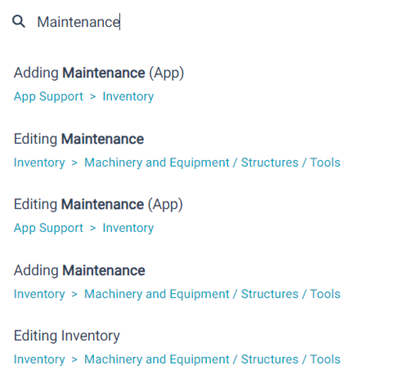Screen dimensions: 399x374
Task: Click App Support under Editing Maintenance (App)
Action: coord(48,228)
